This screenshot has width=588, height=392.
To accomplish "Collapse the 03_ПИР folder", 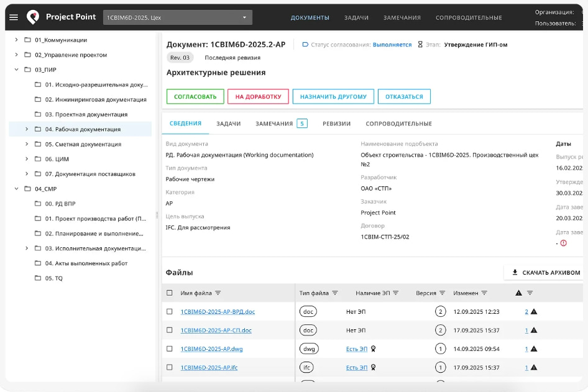I will pyautogui.click(x=16, y=70).
